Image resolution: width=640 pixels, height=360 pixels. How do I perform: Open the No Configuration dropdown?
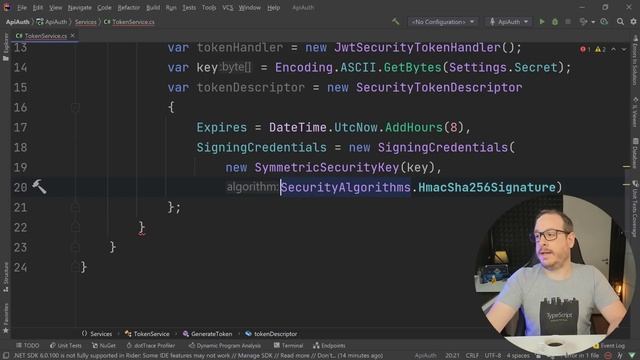[443, 22]
